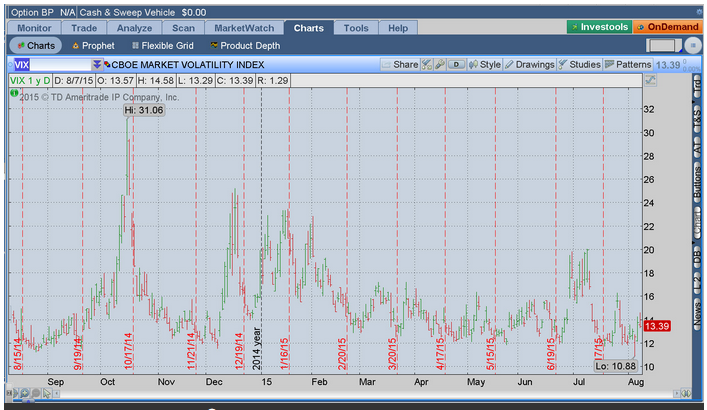Image resolution: width=707 pixels, height=410 pixels.
Task: Click the 12/19/14 expiration marker label
Action: [x=239, y=351]
